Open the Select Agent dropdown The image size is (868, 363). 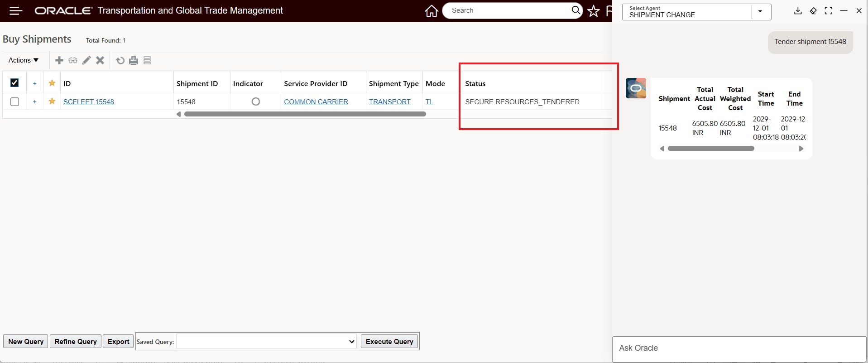[x=760, y=11]
